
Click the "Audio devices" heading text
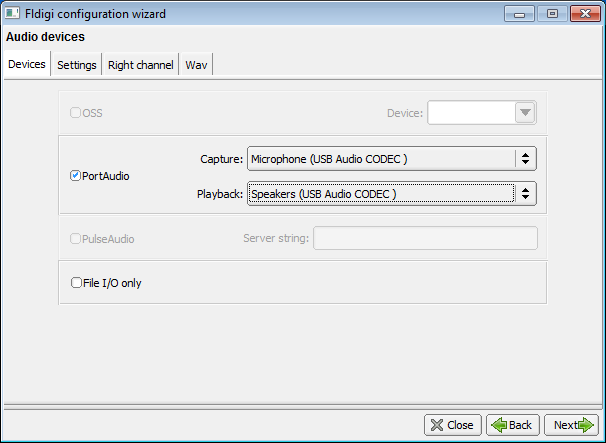point(45,37)
